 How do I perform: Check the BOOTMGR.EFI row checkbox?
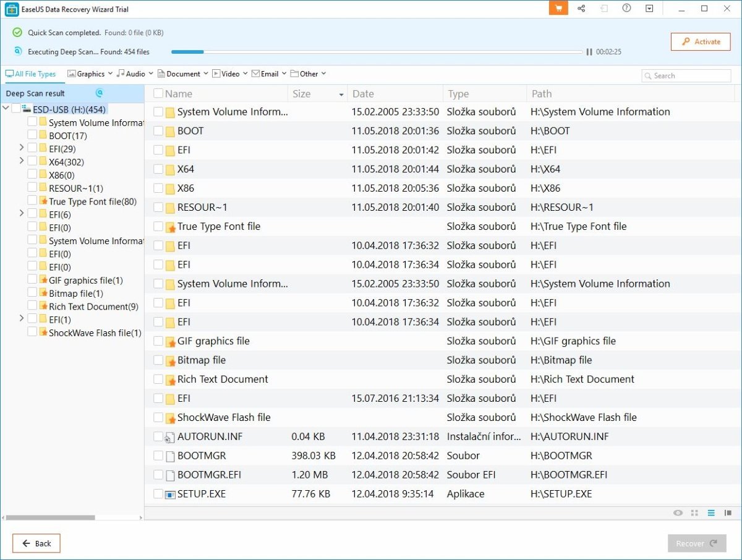(x=158, y=475)
